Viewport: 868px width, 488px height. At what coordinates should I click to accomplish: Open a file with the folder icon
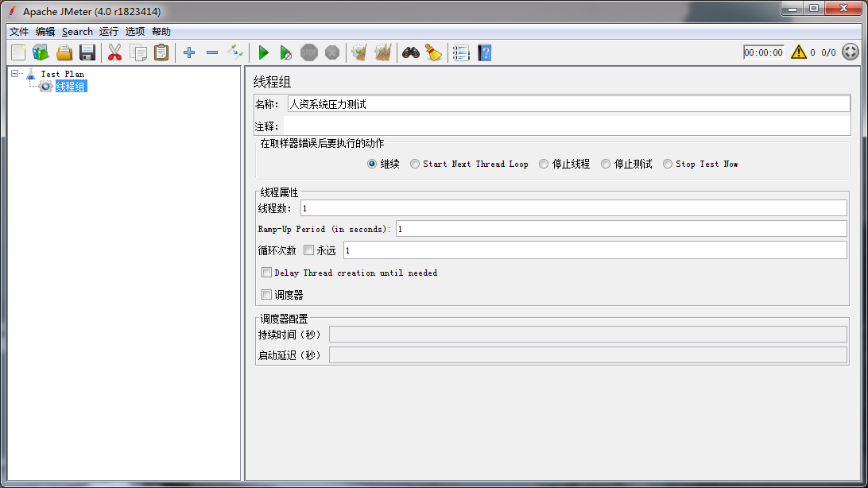64,52
